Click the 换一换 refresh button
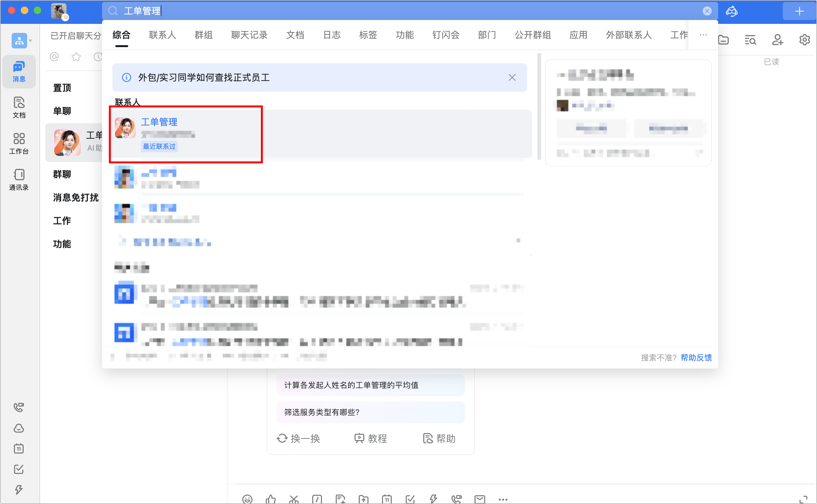Image resolution: width=817 pixels, height=504 pixels. 299,438
